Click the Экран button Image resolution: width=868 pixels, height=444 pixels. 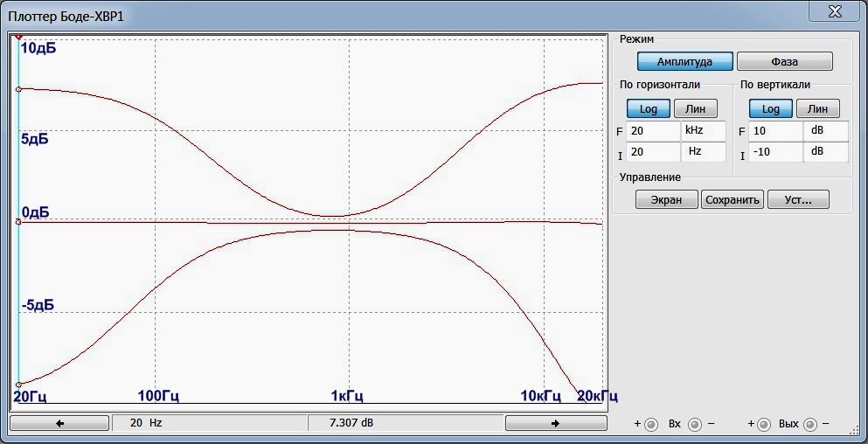tap(666, 200)
